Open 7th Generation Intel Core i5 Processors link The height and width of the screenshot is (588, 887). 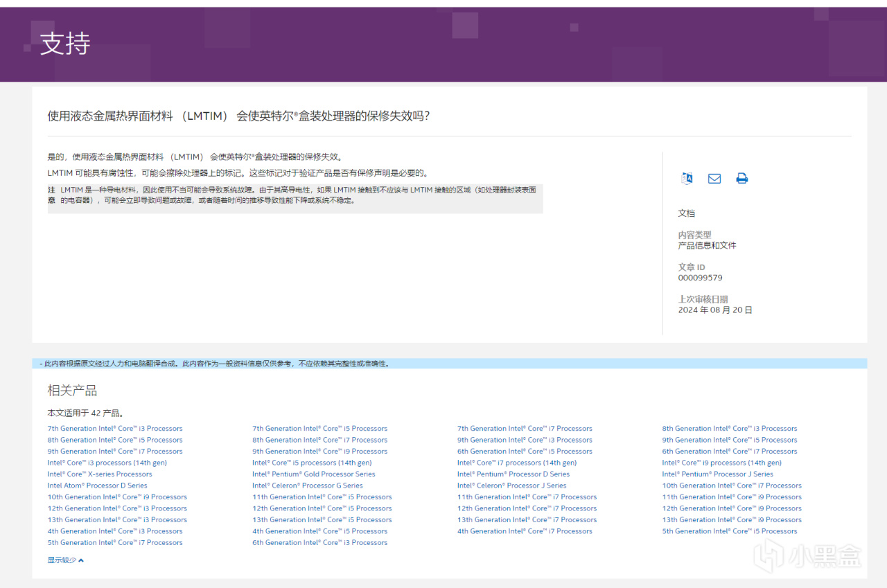[319, 429]
